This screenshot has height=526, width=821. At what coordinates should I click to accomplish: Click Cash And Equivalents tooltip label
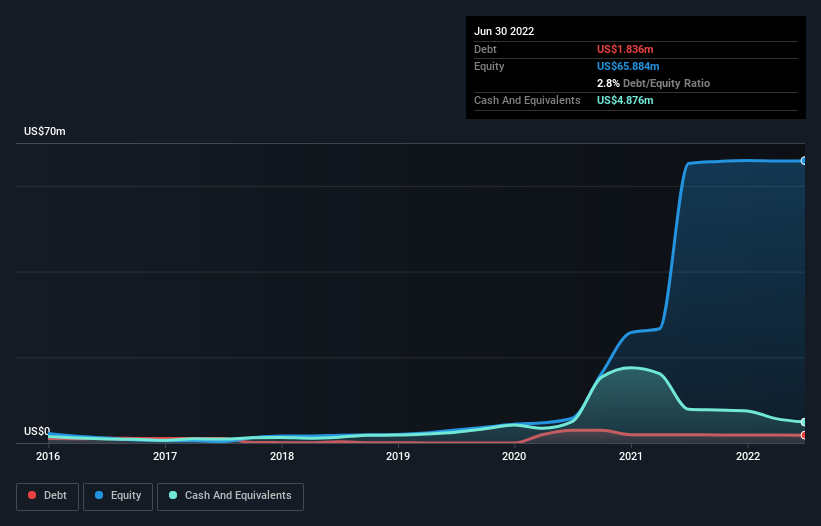click(x=527, y=100)
